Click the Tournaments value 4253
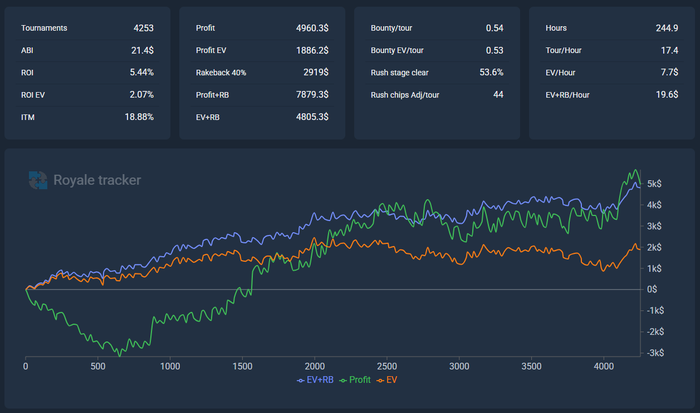 pyautogui.click(x=143, y=28)
